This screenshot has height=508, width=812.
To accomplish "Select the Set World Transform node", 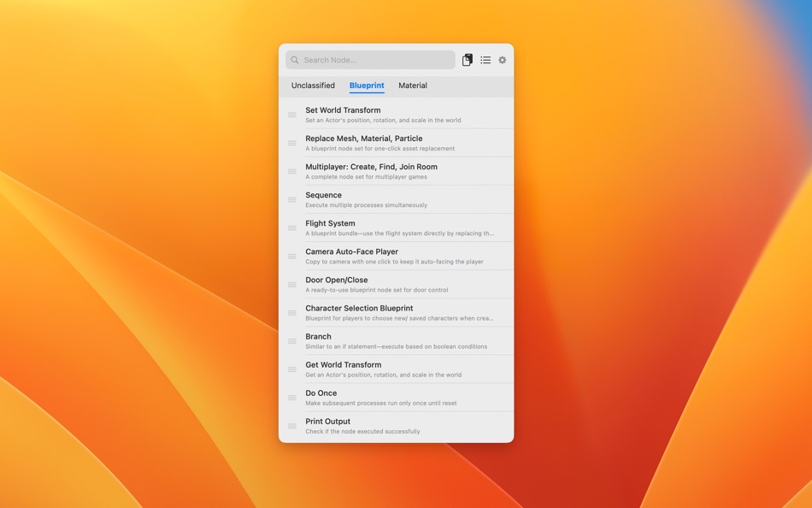I will pyautogui.click(x=396, y=115).
